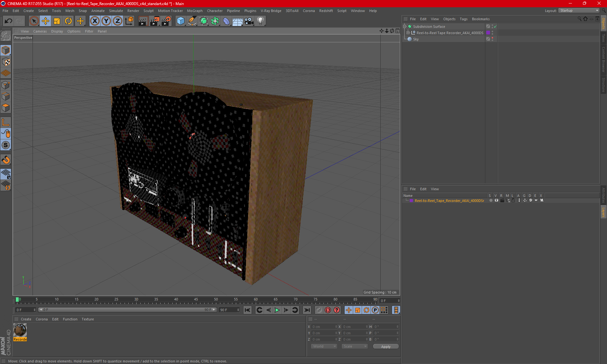Open the Simulate menu
Image resolution: width=607 pixels, height=364 pixels.
click(x=116, y=11)
